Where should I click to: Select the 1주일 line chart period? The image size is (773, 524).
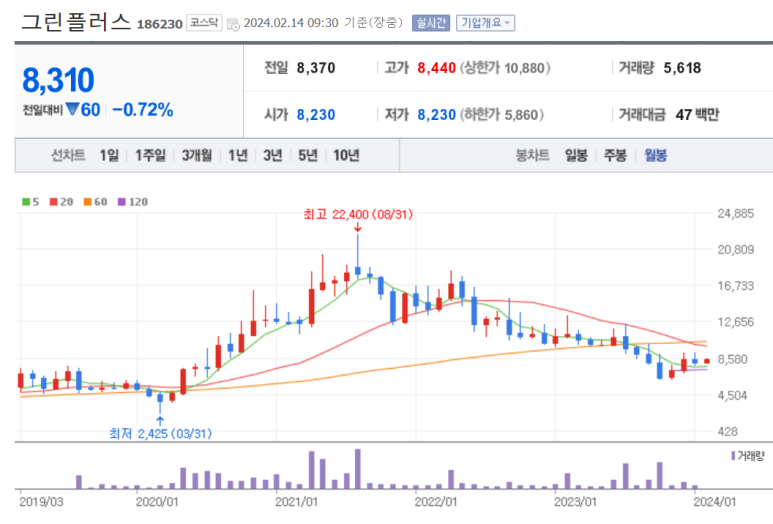pyautogui.click(x=150, y=155)
